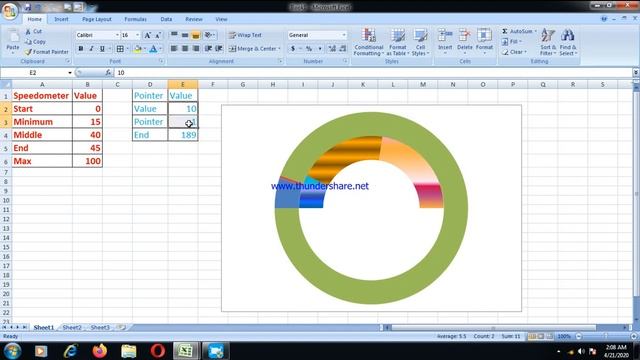Toggle italic formatting
Viewport: 640px width, 360px height.
[91, 49]
